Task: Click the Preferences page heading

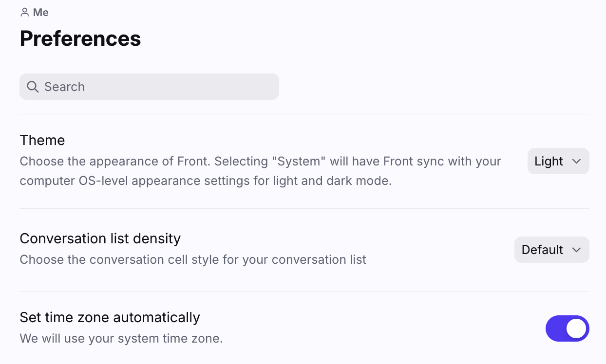Action: (x=80, y=38)
